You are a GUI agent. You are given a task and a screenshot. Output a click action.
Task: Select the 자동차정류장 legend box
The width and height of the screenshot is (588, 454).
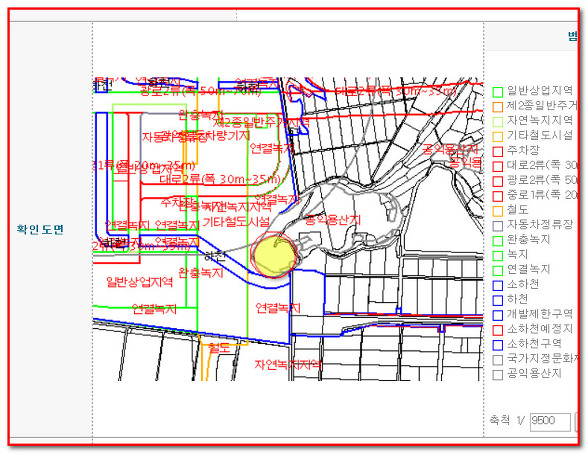(497, 226)
